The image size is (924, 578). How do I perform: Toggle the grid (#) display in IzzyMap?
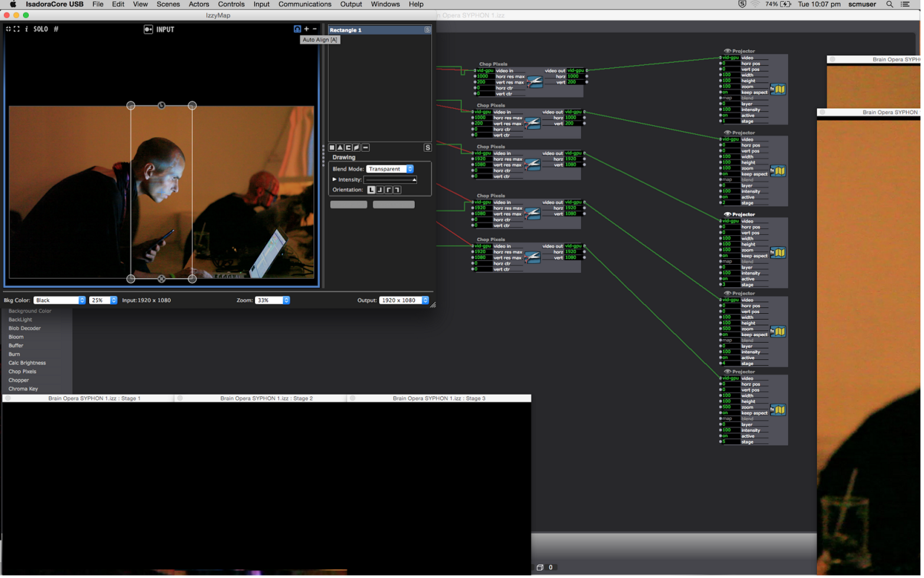pos(56,29)
